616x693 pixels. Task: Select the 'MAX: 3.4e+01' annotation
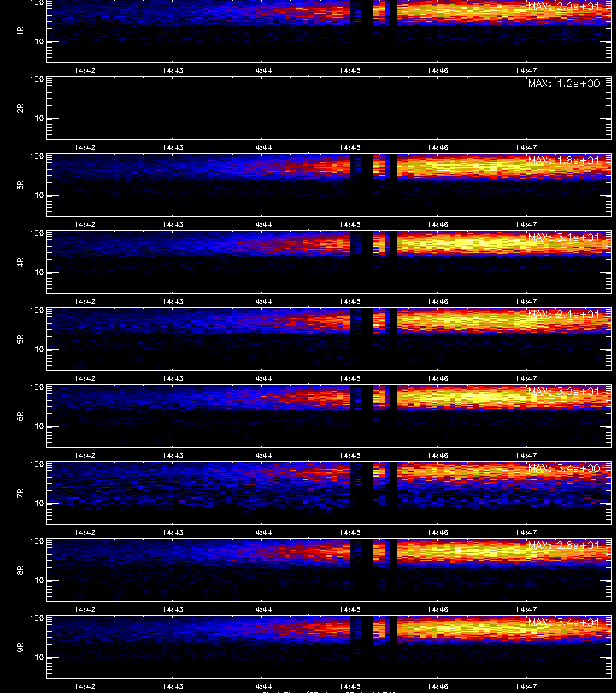point(564,622)
